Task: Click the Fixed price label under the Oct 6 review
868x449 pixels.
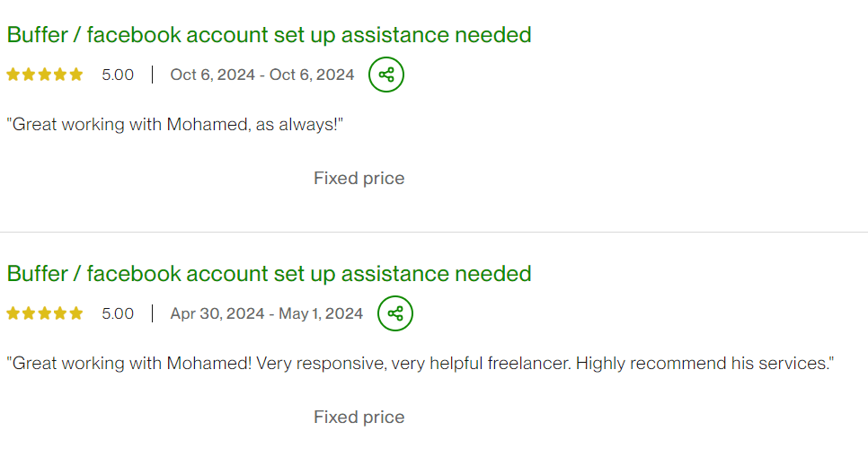Action: coord(359,178)
